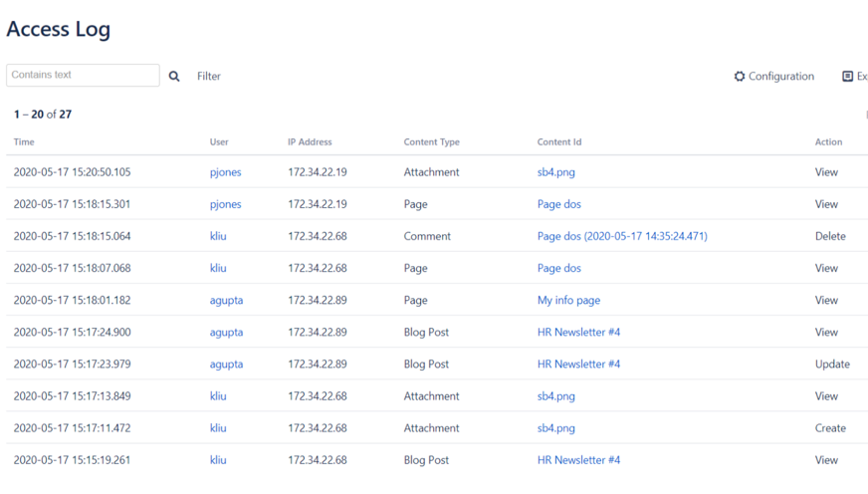Open the deleted comment Page dos link
The height and width of the screenshot is (494, 868).
pos(622,236)
